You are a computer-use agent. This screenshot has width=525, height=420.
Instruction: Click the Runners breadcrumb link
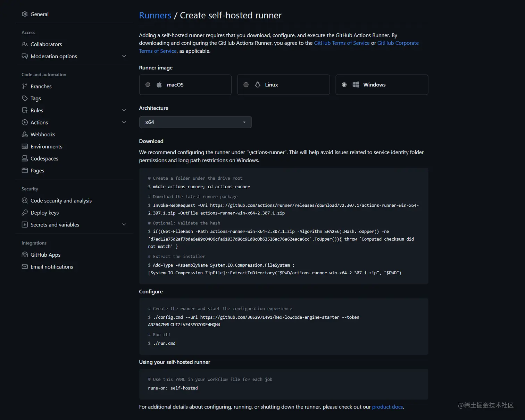tap(155, 16)
